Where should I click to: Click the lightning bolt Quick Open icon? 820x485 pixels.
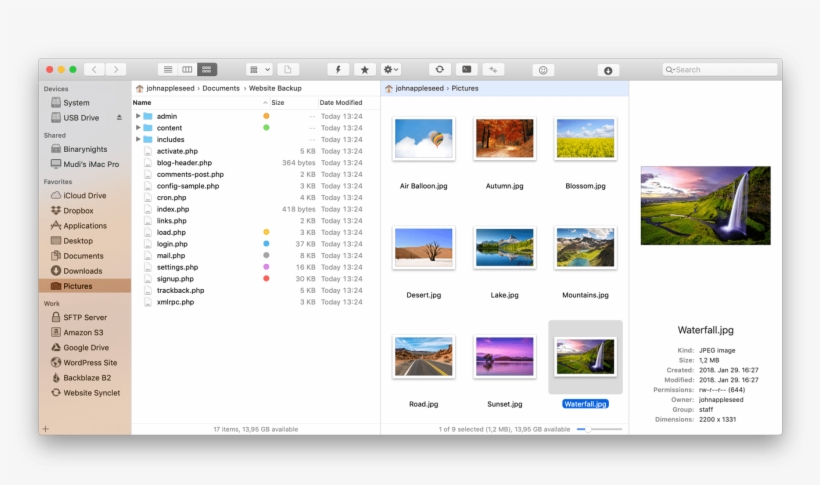(x=339, y=69)
